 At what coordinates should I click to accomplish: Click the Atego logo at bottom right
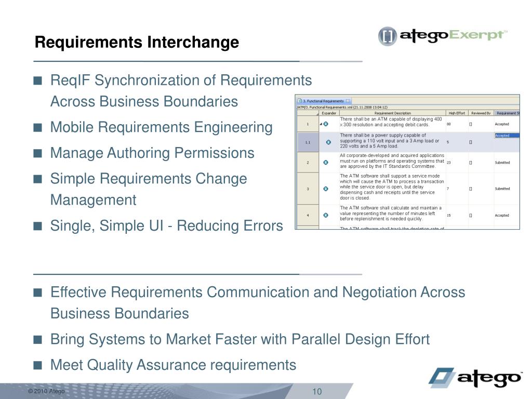pyautogui.click(x=475, y=378)
